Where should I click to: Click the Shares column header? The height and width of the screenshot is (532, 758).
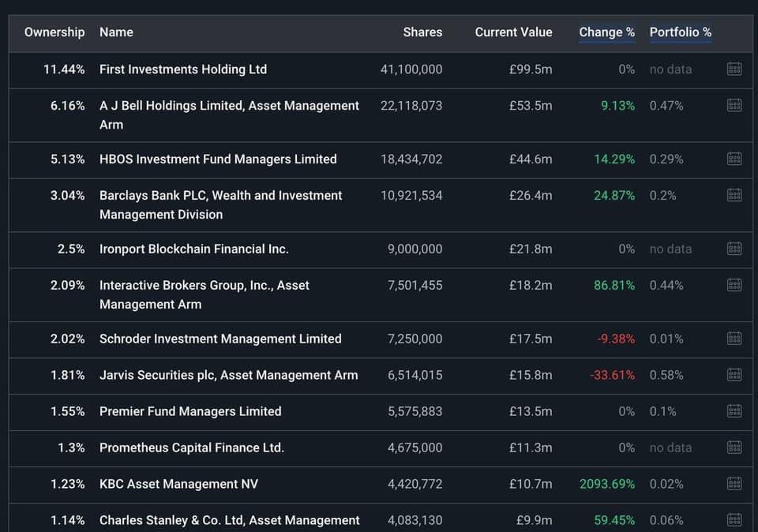point(422,32)
